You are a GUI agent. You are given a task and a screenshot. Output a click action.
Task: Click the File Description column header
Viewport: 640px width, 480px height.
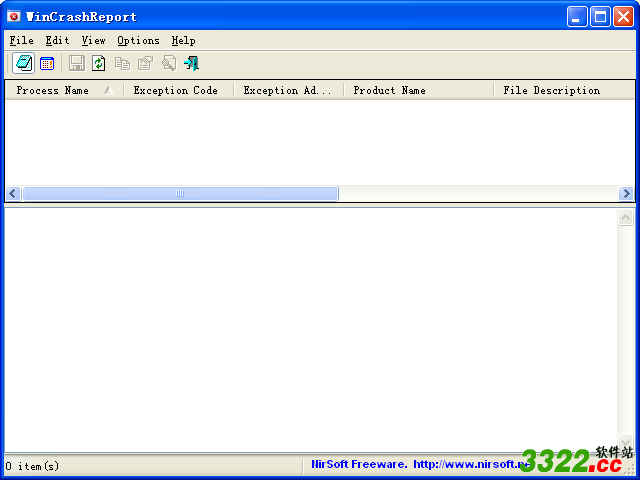(x=551, y=90)
